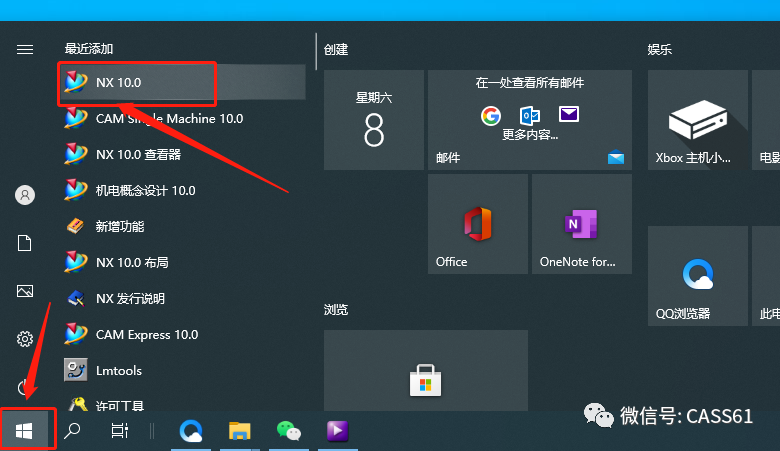The width and height of the screenshot is (780, 451).
Task: Open CAM Single Machine 10.0 entry
Action: (182, 118)
